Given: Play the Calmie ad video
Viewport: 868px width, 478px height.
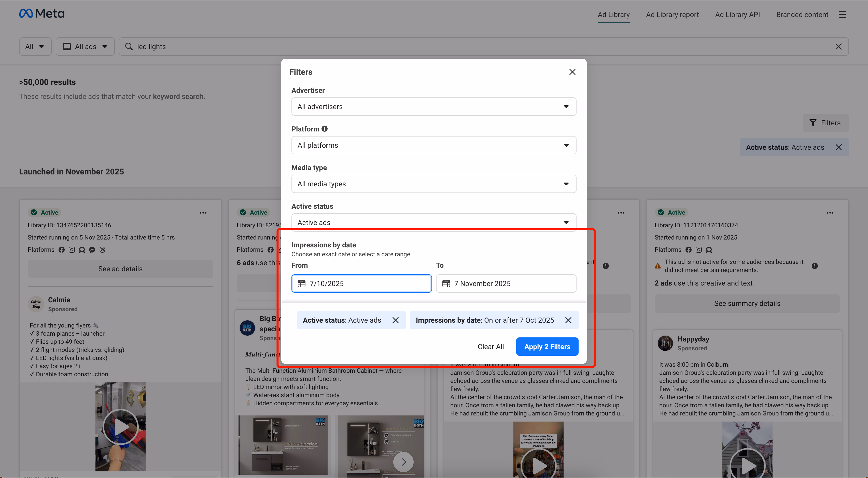Looking at the screenshot, I should (x=120, y=427).
